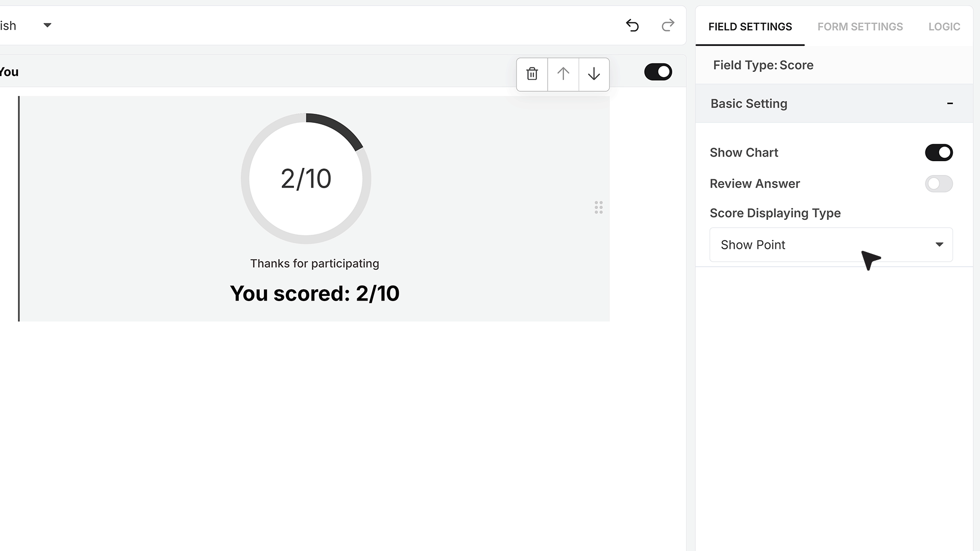
Task: Click the 'Thanks for participating' text
Action: pyautogui.click(x=314, y=264)
